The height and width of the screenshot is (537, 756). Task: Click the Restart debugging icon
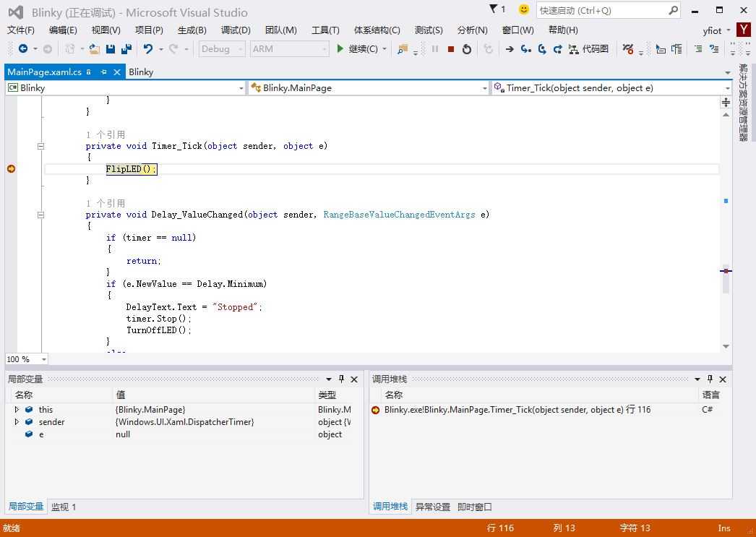(x=467, y=49)
